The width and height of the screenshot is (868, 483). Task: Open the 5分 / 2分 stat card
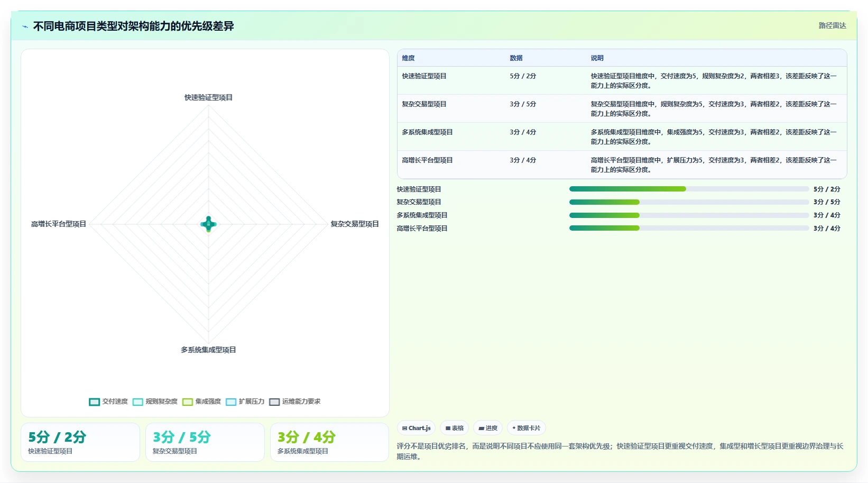(80, 442)
